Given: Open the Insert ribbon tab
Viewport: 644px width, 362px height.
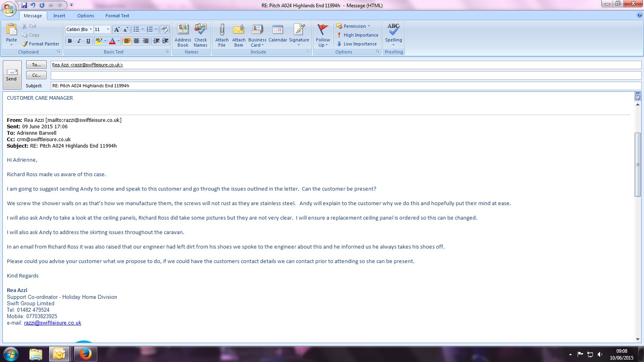Looking at the screenshot, I should click(59, 16).
